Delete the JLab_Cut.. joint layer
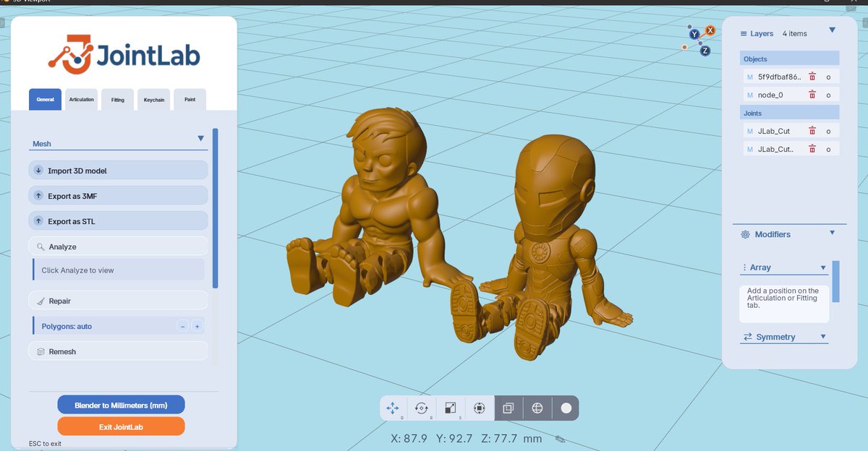This screenshot has height=451, width=868. tap(812, 149)
